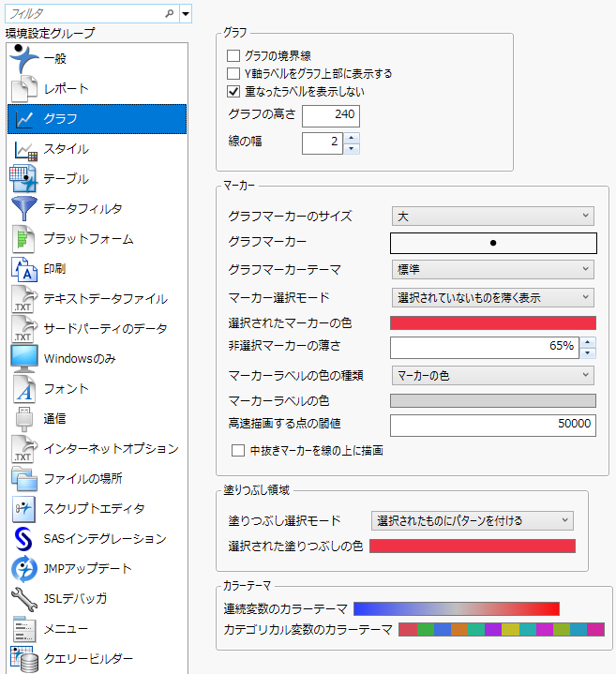Image resolution: width=616 pixels, height=674 pixels.
Task: Open the JSLデバッガ wrench icon
Action: point(24,599)
